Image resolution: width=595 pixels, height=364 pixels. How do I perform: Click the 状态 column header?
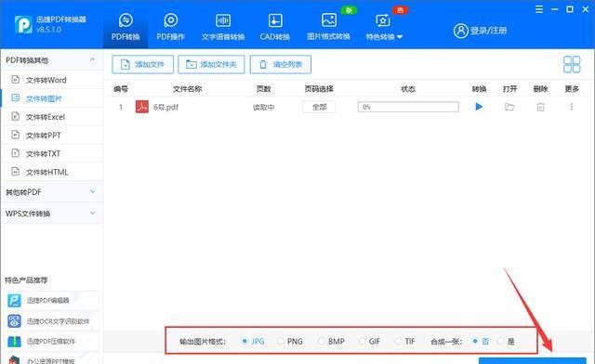click(408, 89)
